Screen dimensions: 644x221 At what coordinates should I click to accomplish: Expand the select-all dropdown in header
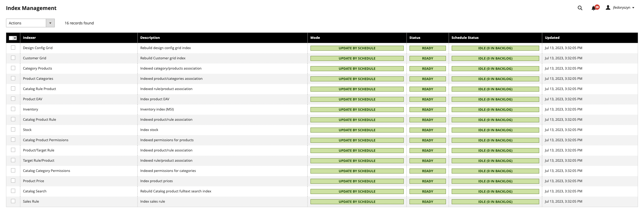[x=15, y=38]
